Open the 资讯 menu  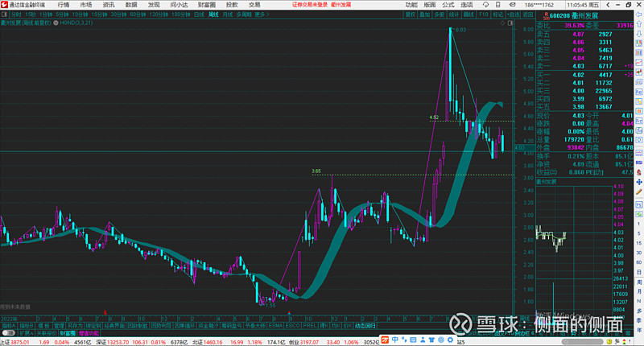point(109,5)
